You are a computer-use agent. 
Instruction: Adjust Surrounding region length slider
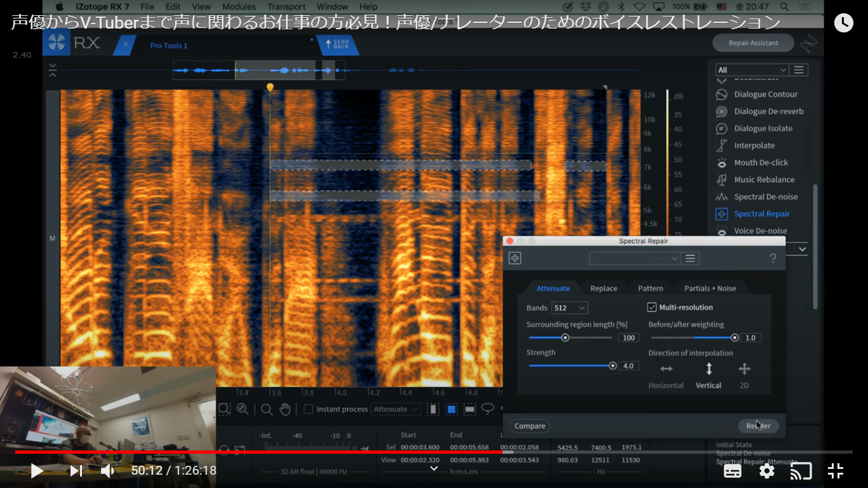(569, 337)
